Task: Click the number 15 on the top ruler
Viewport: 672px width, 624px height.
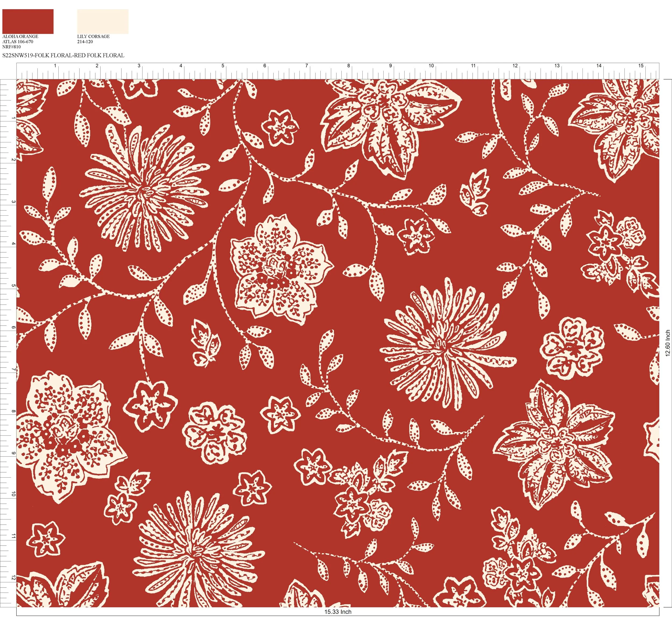Action: (641, 66)
